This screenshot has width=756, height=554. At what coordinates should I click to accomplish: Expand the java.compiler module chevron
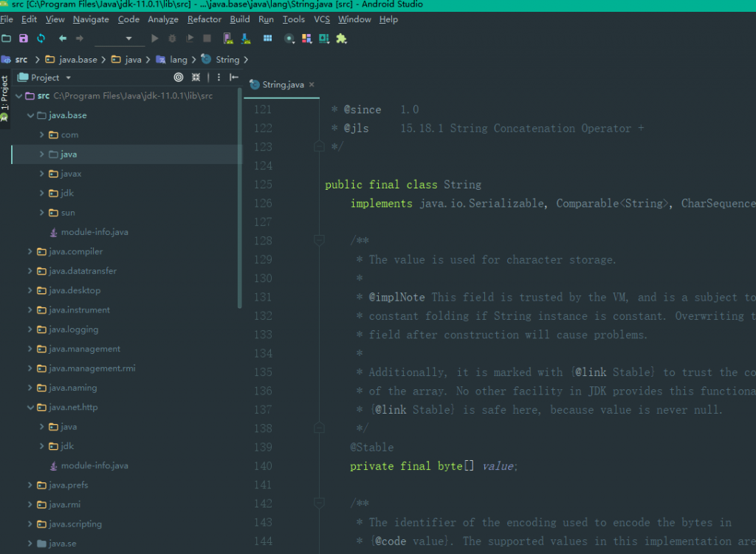pyautogui.click(x=30, y=251)
